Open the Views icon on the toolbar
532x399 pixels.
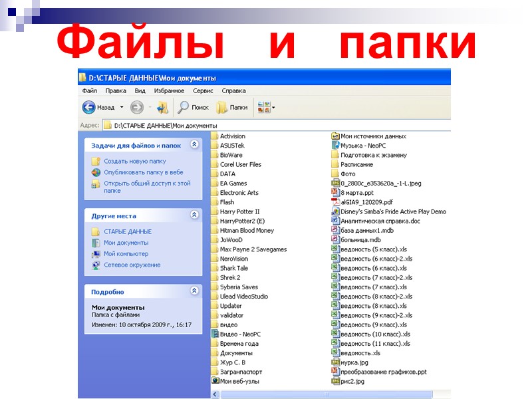click(264, 106)
